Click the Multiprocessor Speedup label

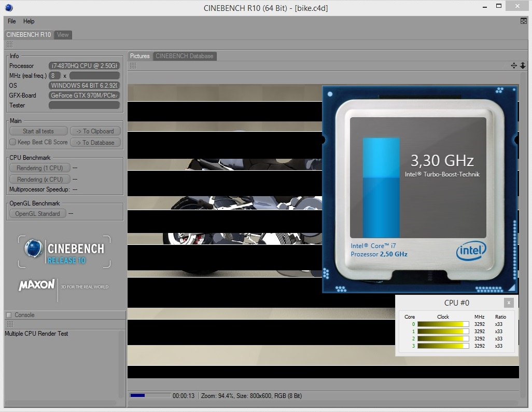coord(39,189)
